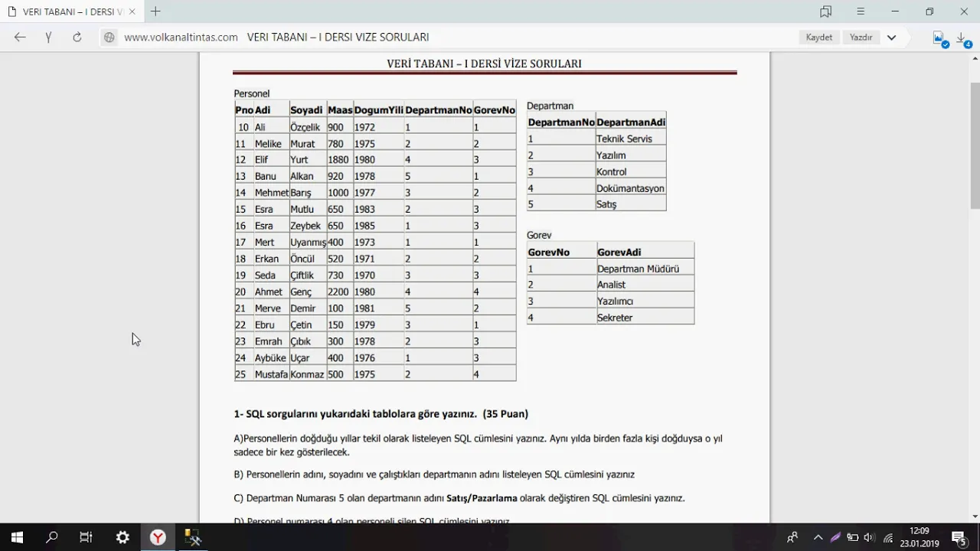Viewport: 980px width, 551px height.
Task: Click the question B text line
Action: pos(434,474)
